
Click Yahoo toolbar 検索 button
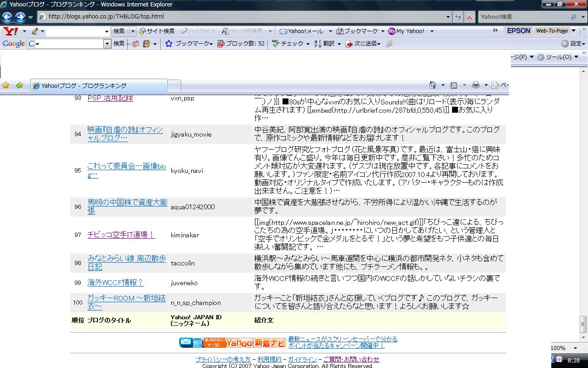pos(119,31)
